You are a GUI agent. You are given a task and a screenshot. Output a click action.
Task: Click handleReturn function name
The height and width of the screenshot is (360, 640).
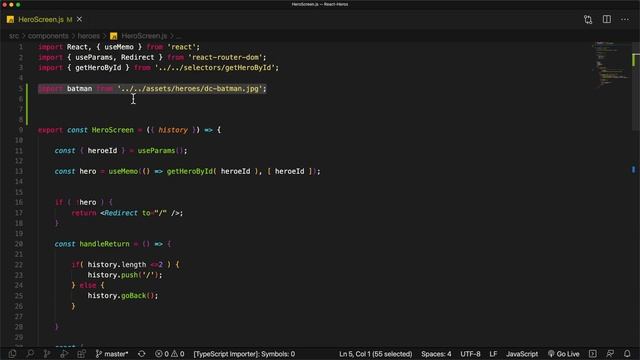tap(104, 244)
